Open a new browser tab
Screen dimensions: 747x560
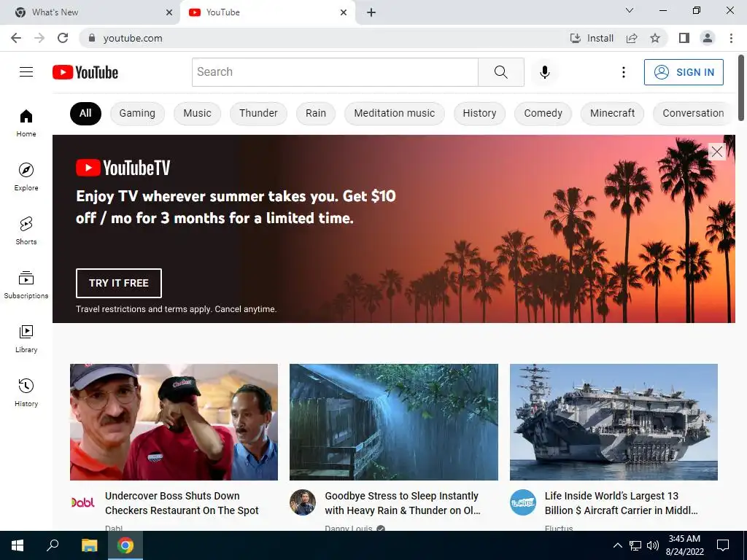click(x=371, y=12)
